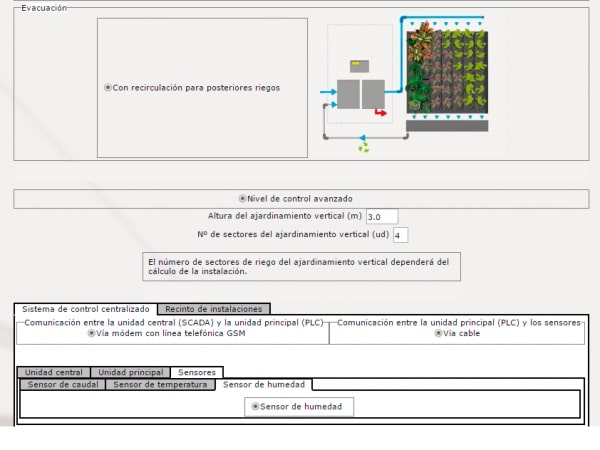
Task: Open the 'Sistema de control centralizado' tab
Action: (86, 309)
